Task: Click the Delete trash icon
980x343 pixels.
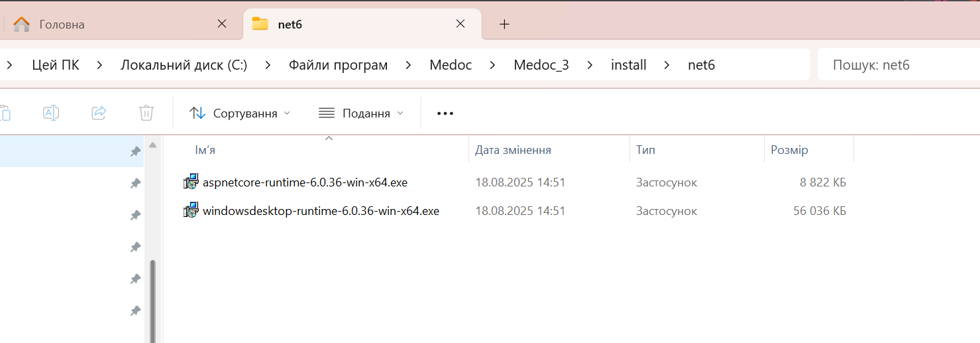Action: pyautogui.click(x=146, y=113)
